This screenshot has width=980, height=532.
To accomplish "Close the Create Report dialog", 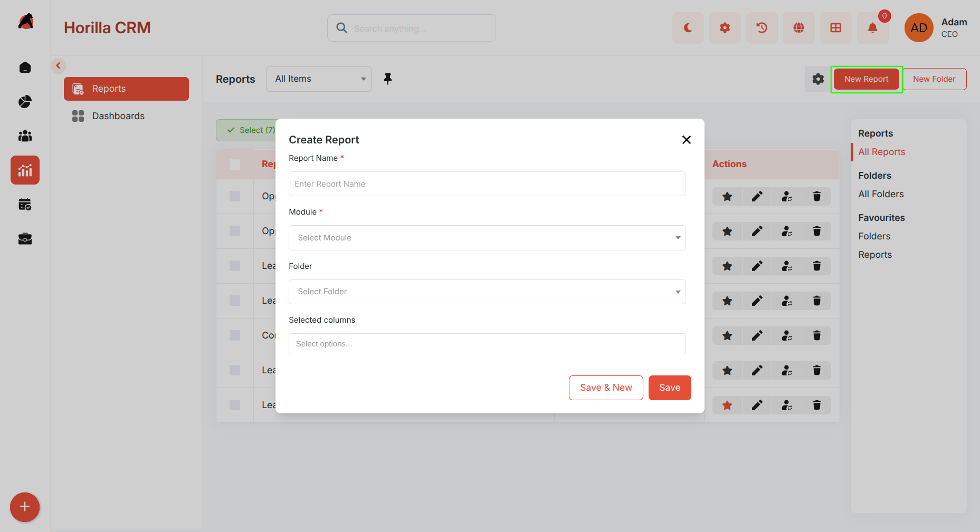I will [x=686, y=140].
